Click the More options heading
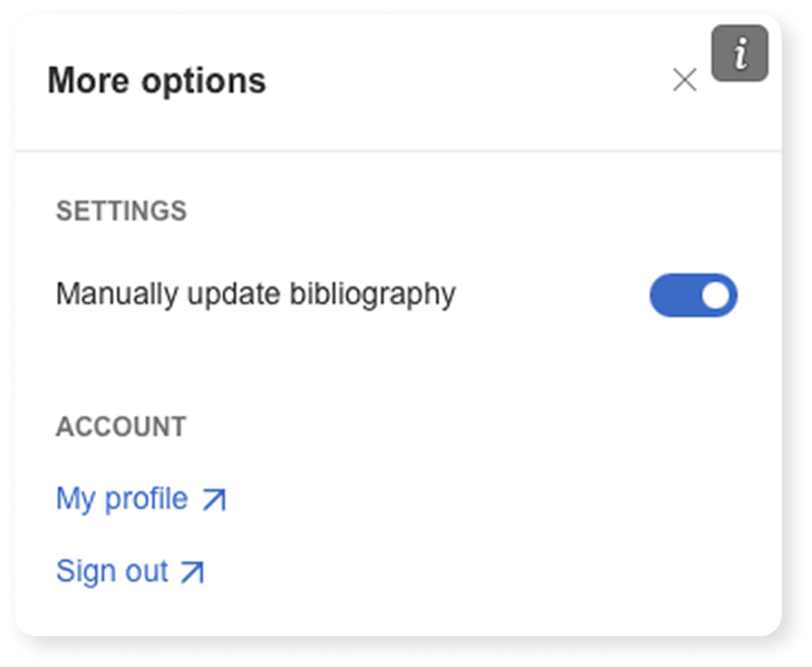The height and width of the screenshot is (667, 812). pyautogui.click(x=156, y=81)
